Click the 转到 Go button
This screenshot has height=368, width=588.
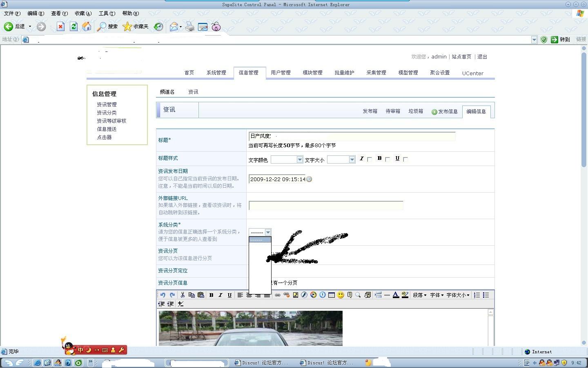tap(560, 40)
